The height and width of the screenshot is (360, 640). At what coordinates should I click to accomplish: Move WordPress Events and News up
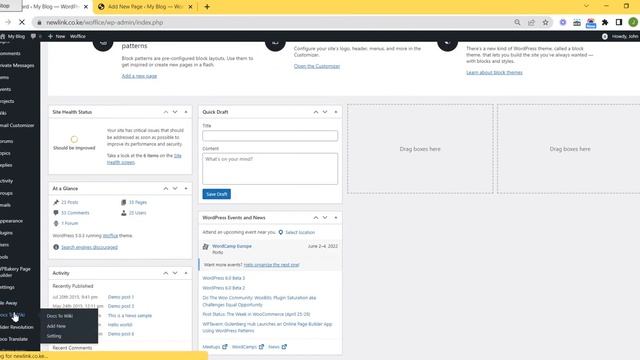(316, 218)
